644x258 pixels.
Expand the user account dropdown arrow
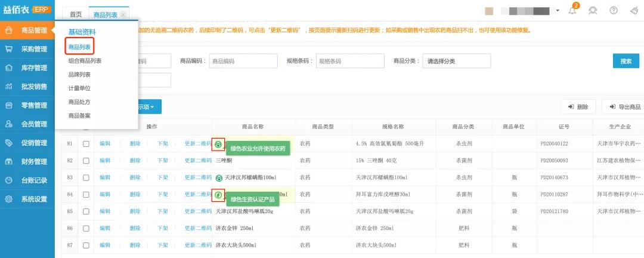[558, 11]
